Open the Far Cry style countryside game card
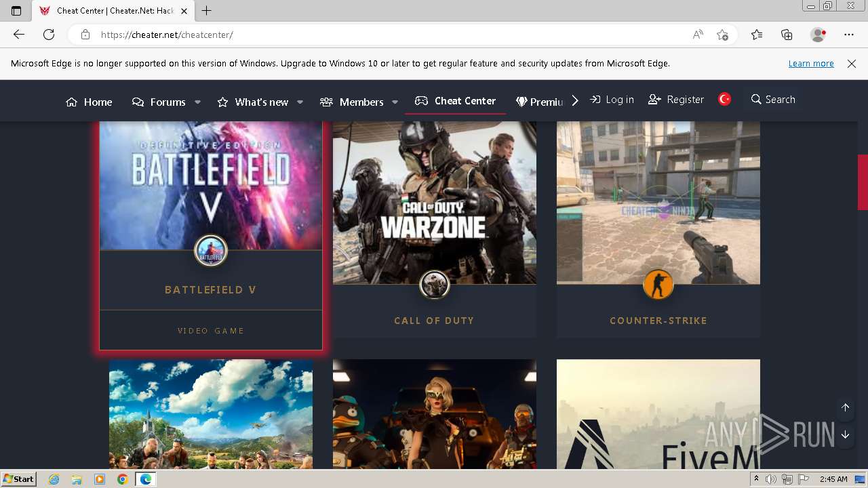 pos(211,414)
